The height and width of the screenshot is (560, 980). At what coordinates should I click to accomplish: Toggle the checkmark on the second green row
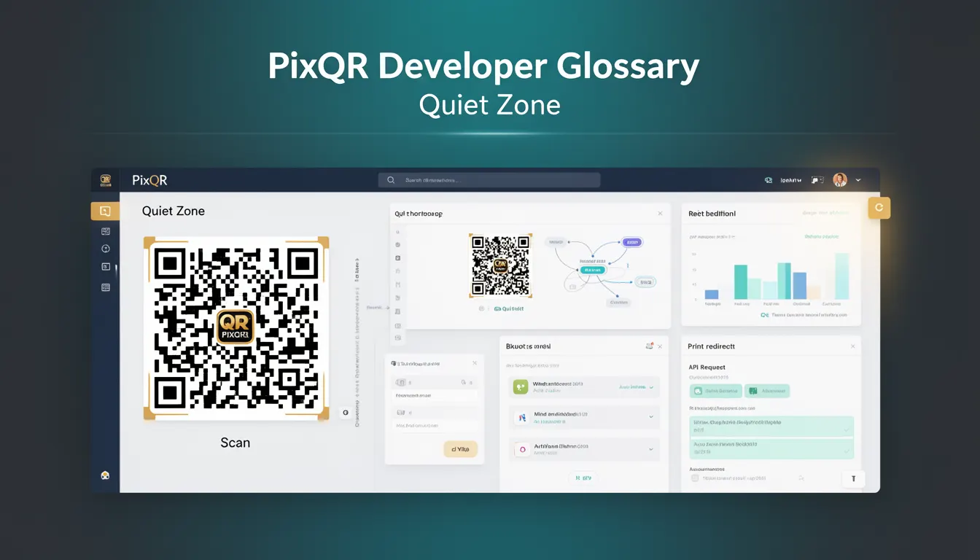846,451
